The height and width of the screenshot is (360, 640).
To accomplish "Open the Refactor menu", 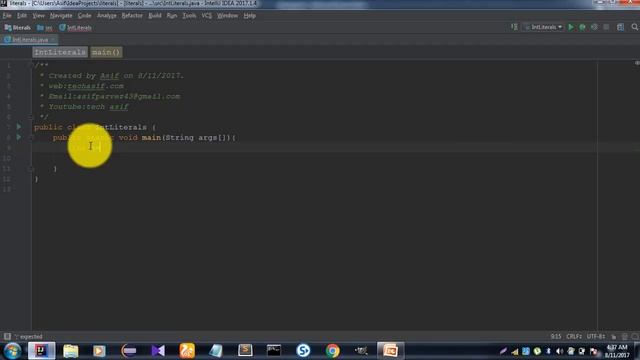I will [132, 16].
